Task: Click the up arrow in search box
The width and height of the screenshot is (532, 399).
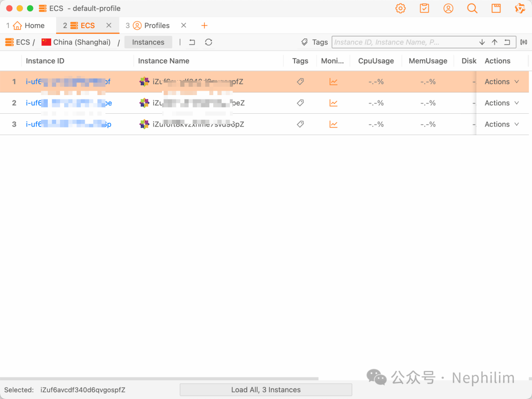Action: pyautogui.click(x=495, y=42)
